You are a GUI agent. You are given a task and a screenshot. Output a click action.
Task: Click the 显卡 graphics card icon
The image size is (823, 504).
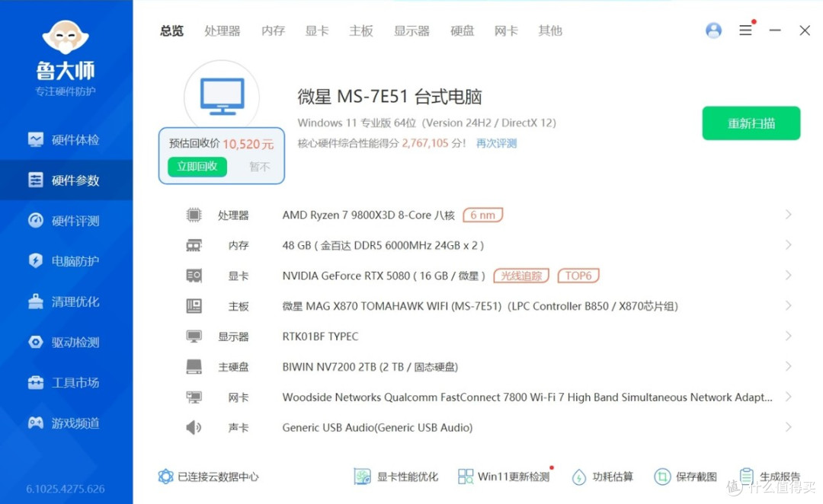pyautogui.click(x=194, y=276)
